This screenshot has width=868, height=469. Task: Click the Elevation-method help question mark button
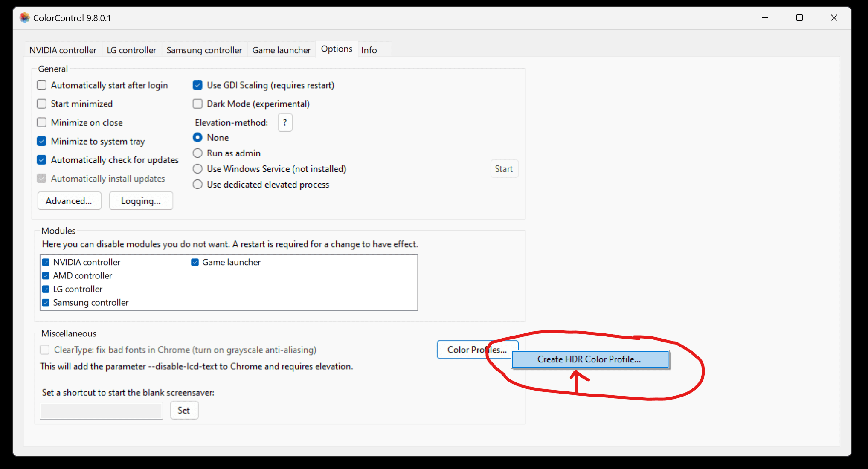(285, 122)
